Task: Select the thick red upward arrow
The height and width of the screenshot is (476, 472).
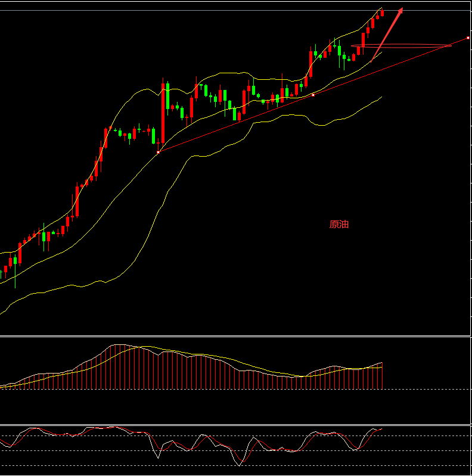Action: [388, 33]
